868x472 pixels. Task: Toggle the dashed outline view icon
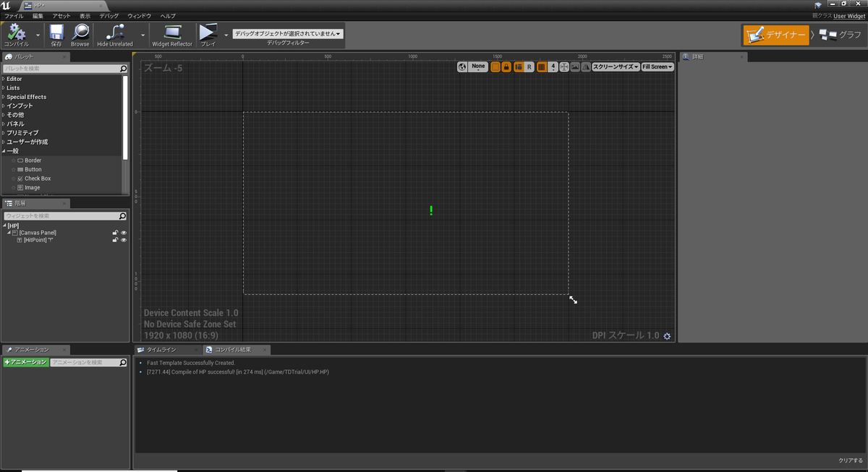pyautogui.click(x=495, y=66)
